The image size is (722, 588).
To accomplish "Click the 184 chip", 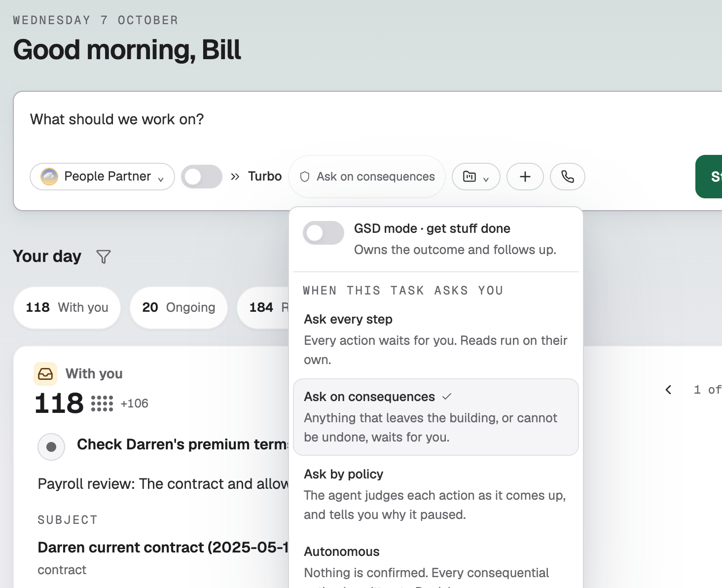I will (263, 307).
